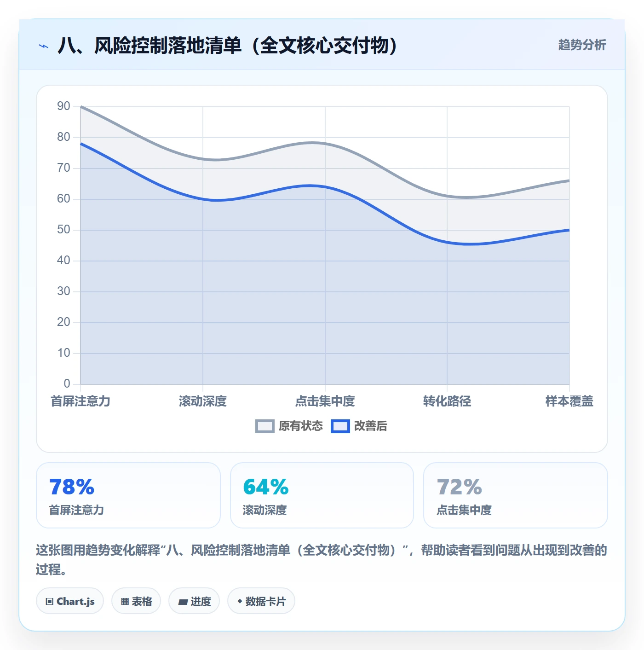The image size is (644, 650).
Task: Toggle the 改善后 legend swatch
Action: [340, 426]
